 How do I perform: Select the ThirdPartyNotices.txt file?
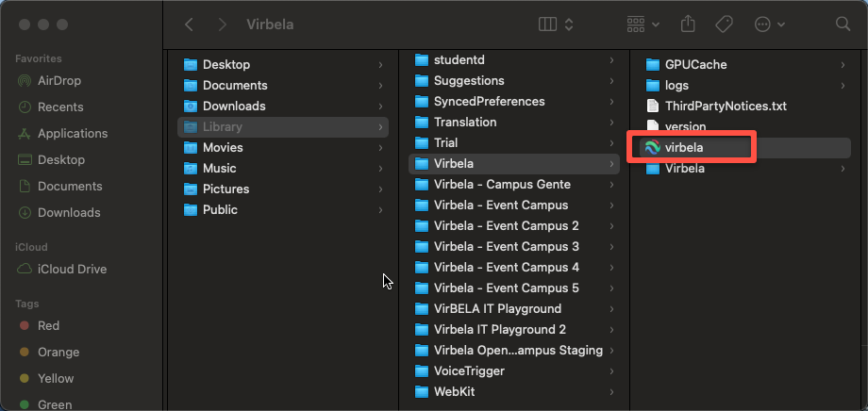click(726, 106)
